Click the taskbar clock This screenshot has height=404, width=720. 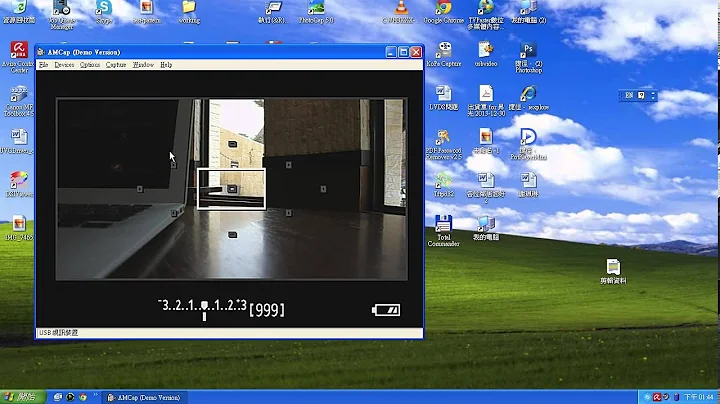coord(699,397)
